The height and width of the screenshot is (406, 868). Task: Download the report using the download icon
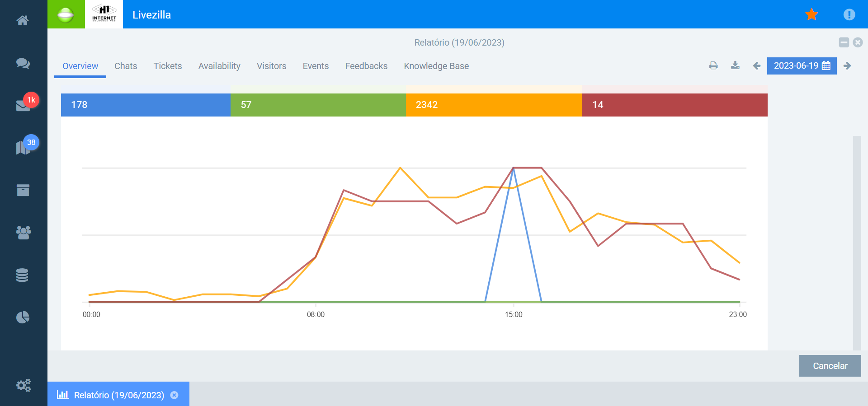[736, 65]
